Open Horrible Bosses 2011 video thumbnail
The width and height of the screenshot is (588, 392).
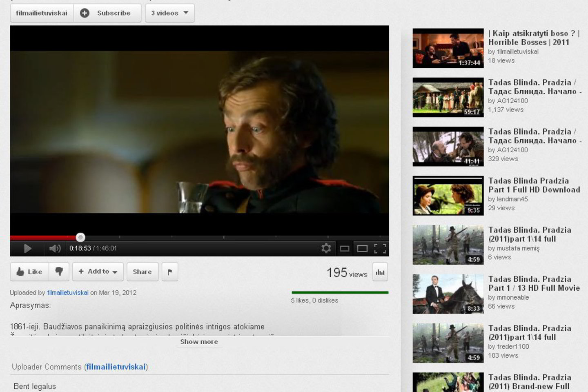[448, 48]
